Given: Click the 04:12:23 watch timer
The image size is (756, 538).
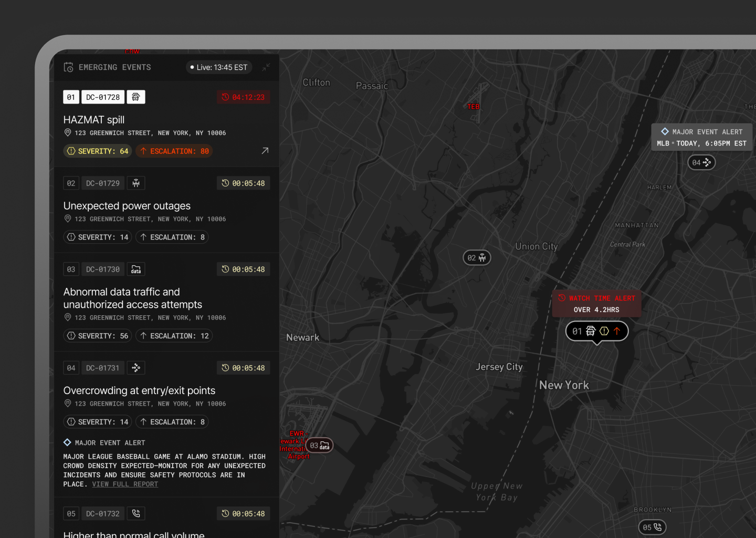Looking at the screenshot, I should pyautogui.click(x=244, y=97).
